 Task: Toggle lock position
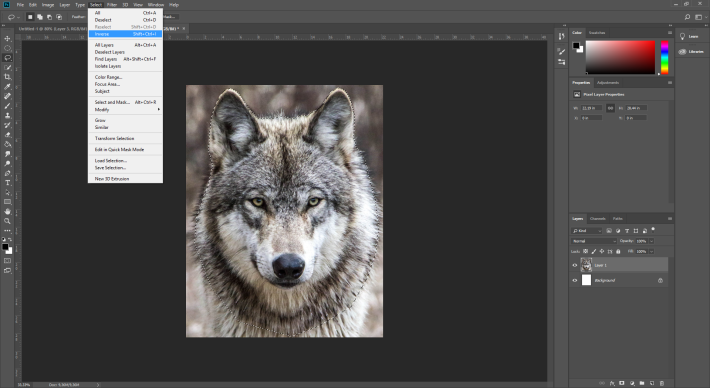click(x=602, y=251)
